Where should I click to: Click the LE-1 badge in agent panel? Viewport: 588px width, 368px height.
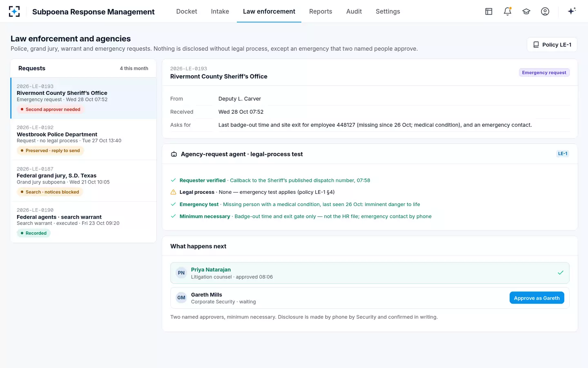click(x=563, y=154)
